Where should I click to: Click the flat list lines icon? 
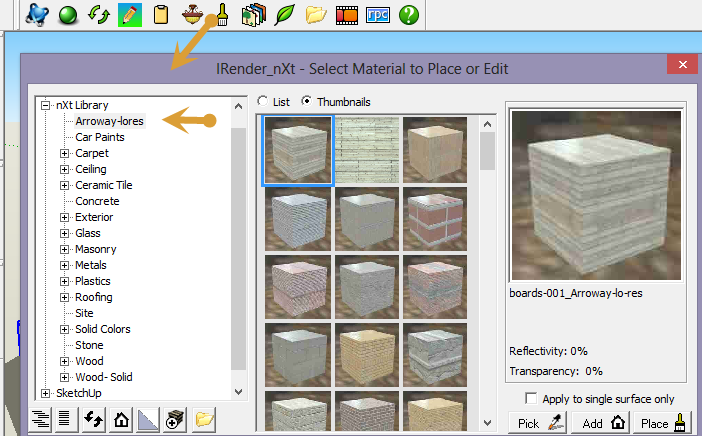pyautogui.click(x=65, y=420)
